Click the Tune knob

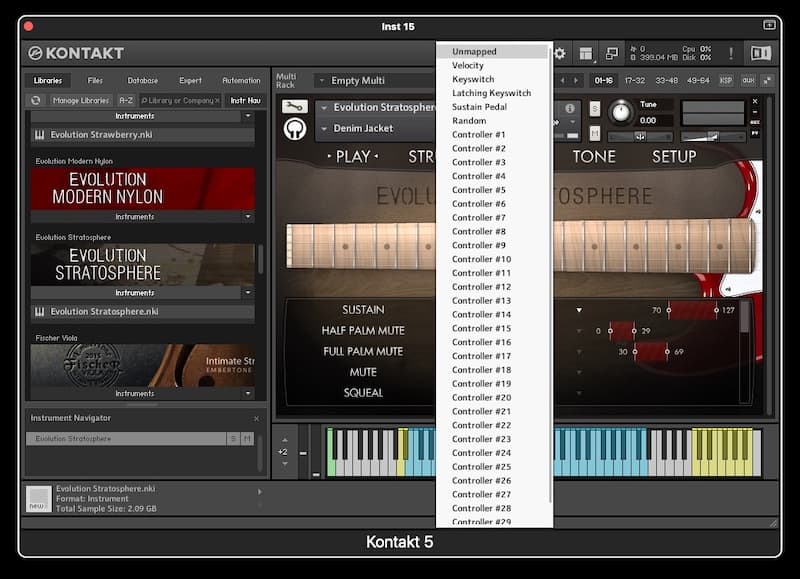click(x=621, y=112)
